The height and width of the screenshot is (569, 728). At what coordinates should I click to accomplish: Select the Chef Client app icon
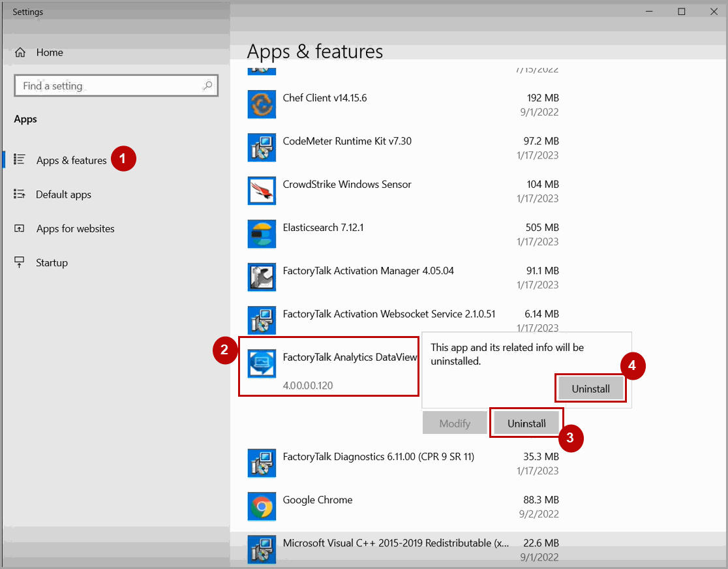(262, 104)
